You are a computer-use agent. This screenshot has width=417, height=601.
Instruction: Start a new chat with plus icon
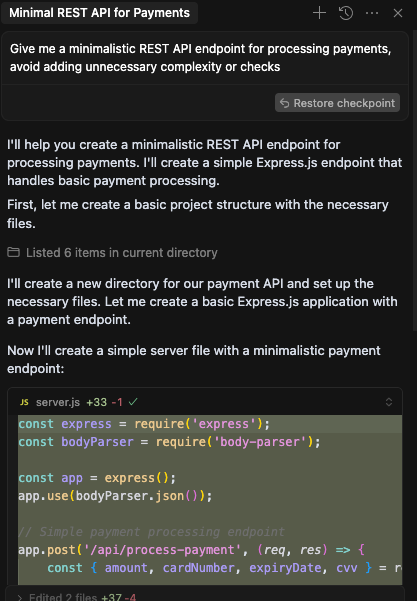(x=319, y=13)
